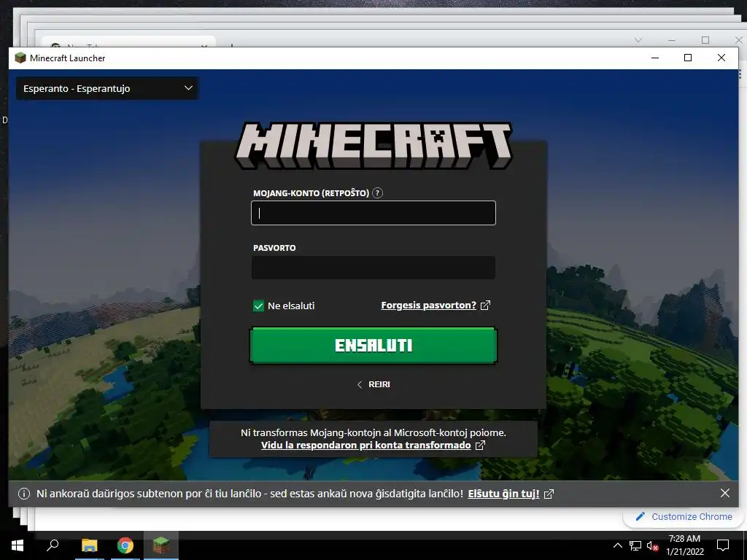747x560 pixels.
Task: Open the network status tray icon
Action: [x=635, y=545]
